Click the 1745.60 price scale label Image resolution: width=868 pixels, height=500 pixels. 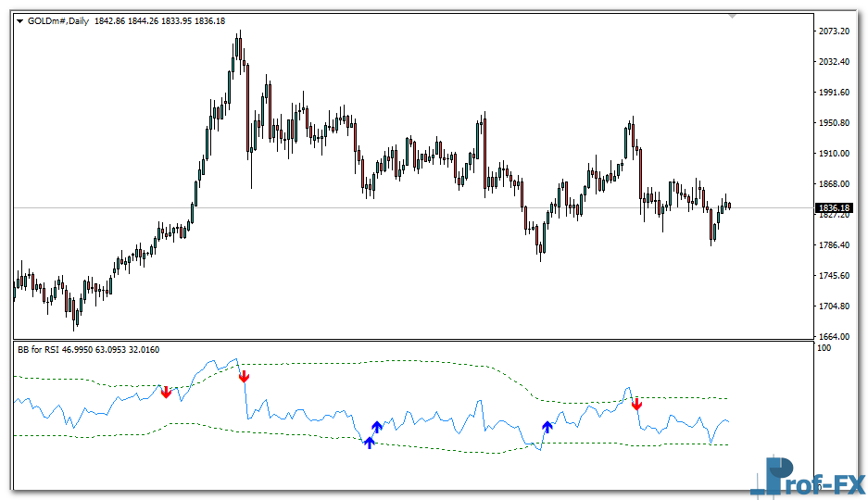(835, 276)
